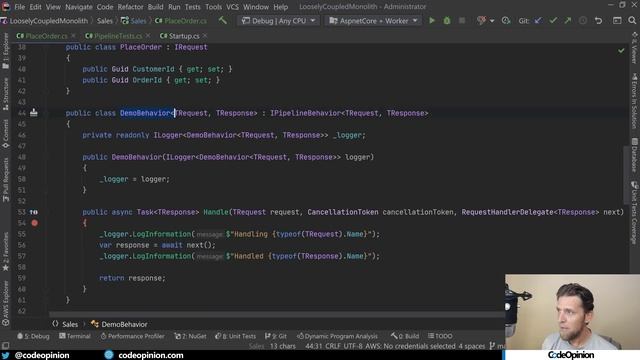The image size is (640, 360).
Task: Open the Explorer tool window sidebar
Action: (x=5, y=51)
